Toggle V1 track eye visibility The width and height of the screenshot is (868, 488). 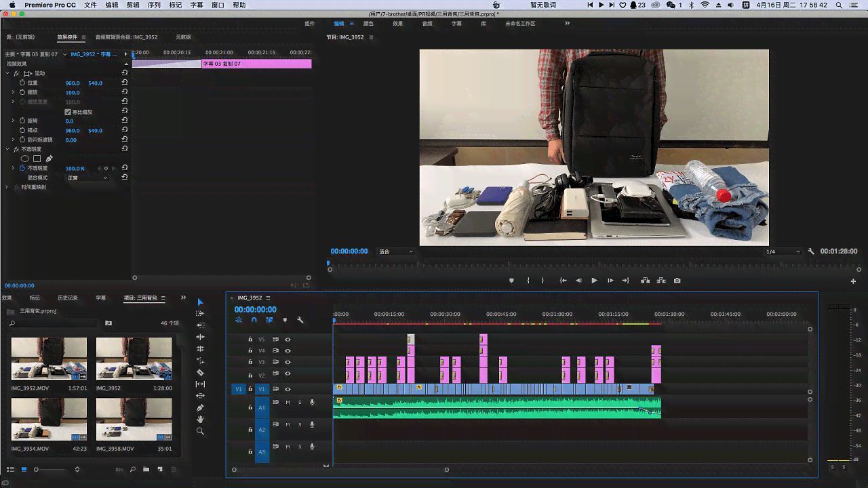click(288, 389)
